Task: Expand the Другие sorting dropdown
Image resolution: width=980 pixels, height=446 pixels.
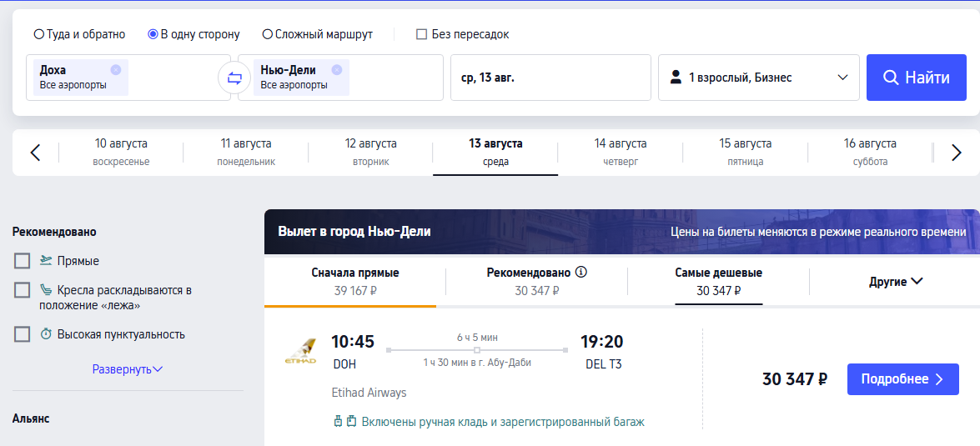Action: click(896, 282)
